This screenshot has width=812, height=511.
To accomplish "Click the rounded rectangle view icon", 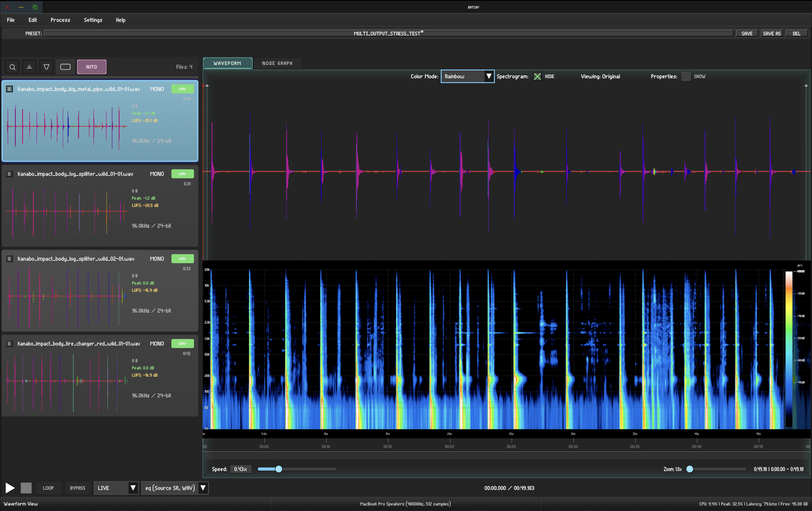I will click(x=65, y=67).
